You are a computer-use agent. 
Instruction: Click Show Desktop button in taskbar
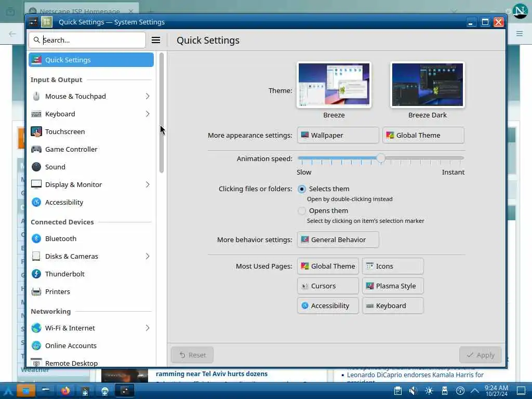[521, 391]
